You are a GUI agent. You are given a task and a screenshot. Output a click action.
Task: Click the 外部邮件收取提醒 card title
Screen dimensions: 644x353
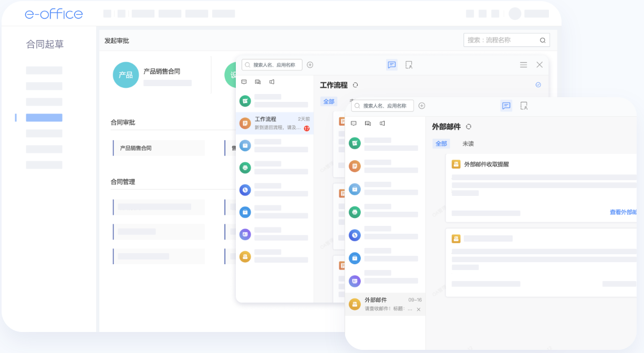click(486, 164)
